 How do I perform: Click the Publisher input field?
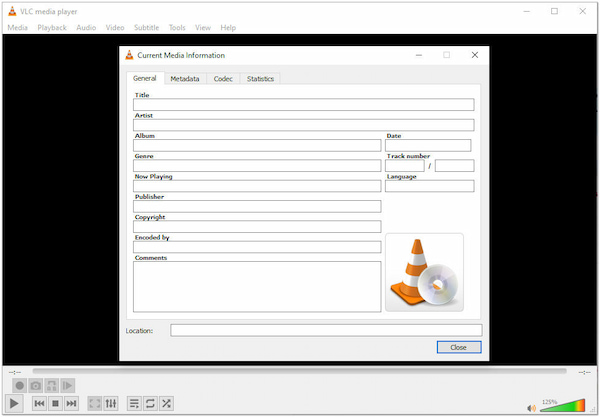(x=257, y=206)
